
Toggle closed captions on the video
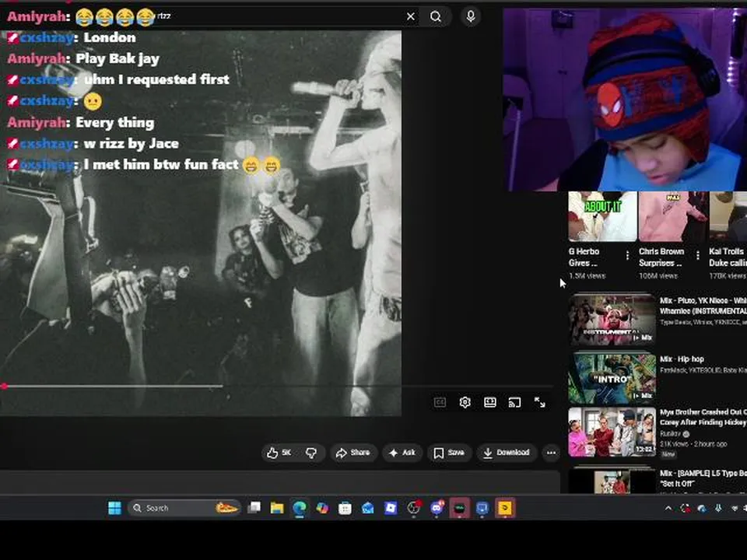tap(440, 402)
